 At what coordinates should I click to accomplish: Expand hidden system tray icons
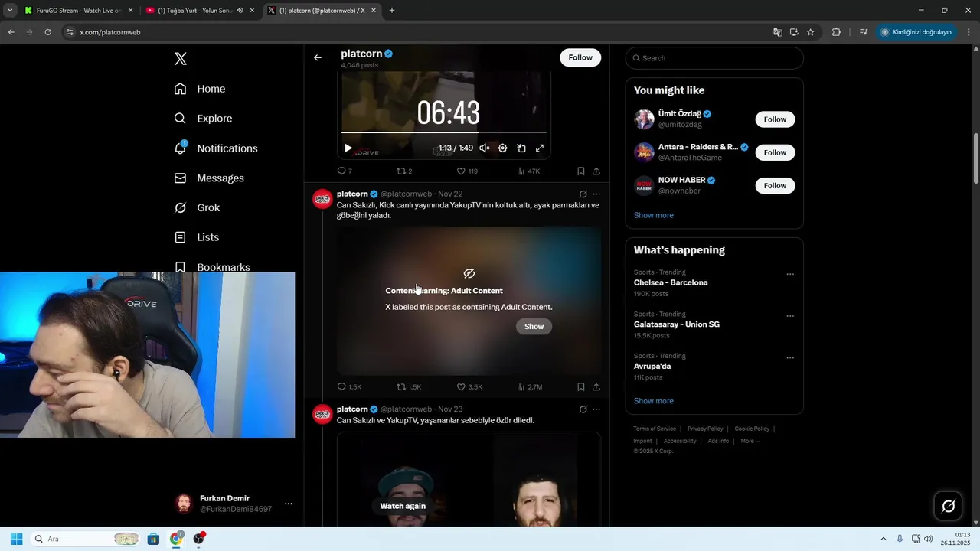(883, 539)
